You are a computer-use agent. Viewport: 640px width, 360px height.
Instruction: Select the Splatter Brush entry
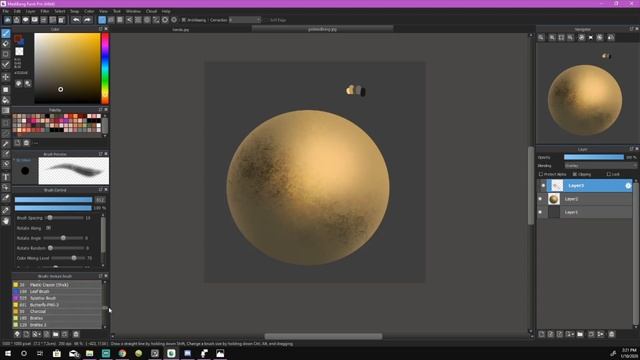57,298
